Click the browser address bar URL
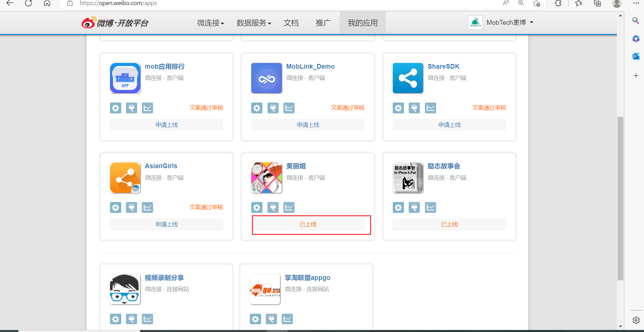This screenshot has width=644, height=332. [x=118, y=3]
